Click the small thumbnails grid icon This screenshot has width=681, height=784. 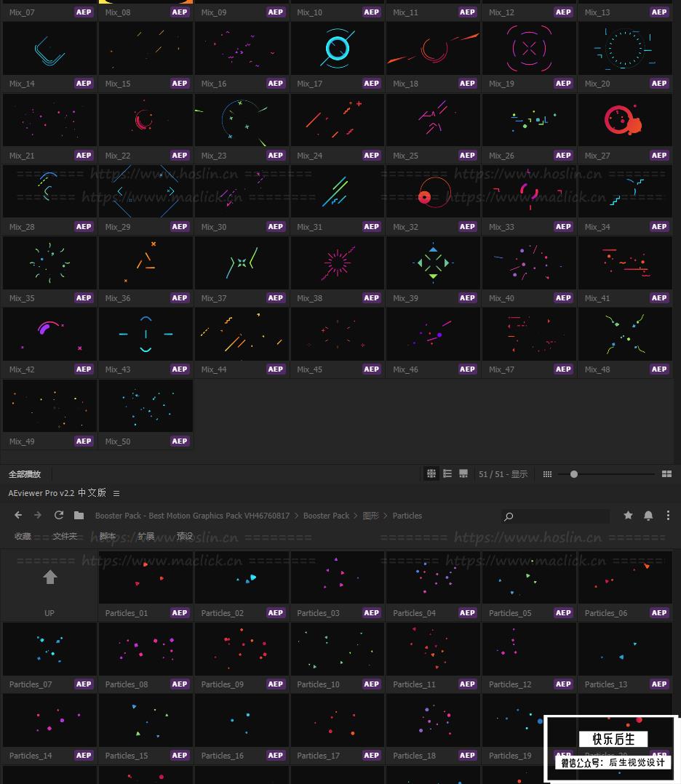coord(547,474)
